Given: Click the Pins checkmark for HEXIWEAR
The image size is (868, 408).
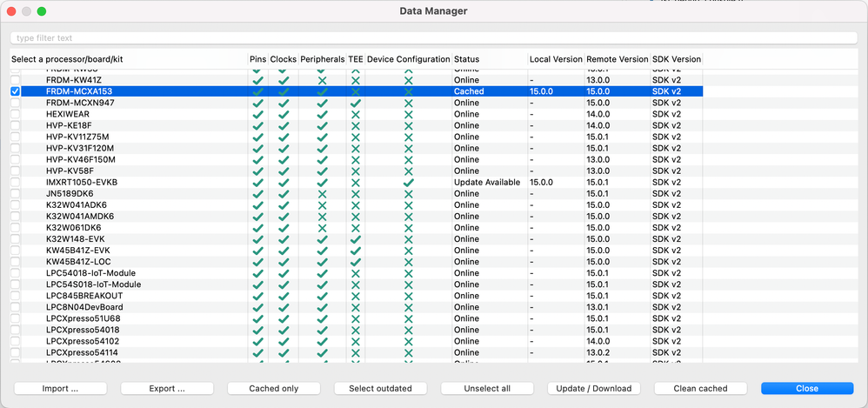Looking at the screenshot, I should point(258,114).
